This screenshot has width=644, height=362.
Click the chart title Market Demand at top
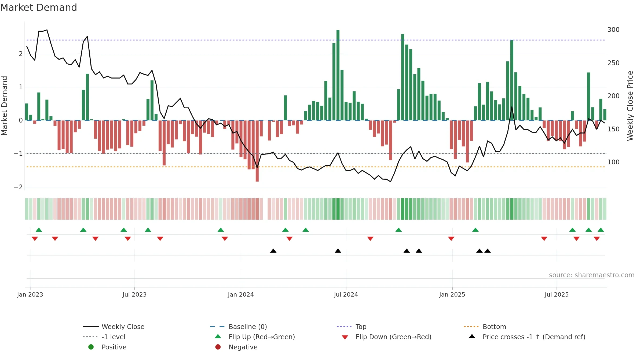tap(39, 8)
